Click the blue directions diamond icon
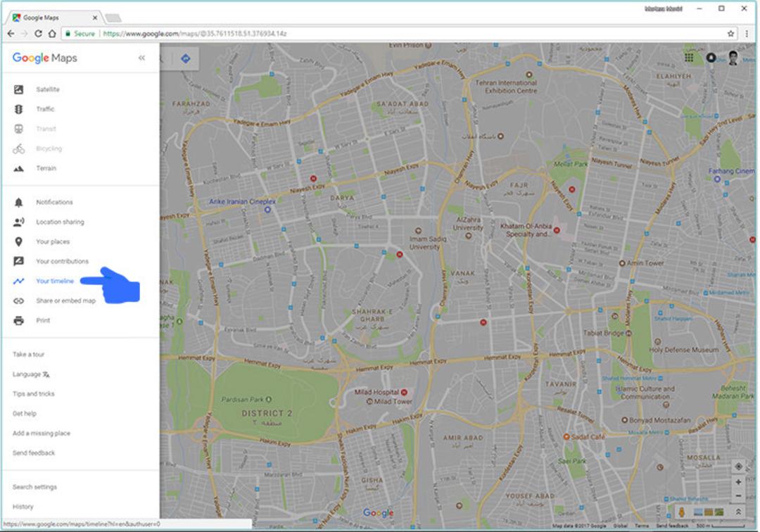This screenshot has width=760, height=532. [186, 58]
